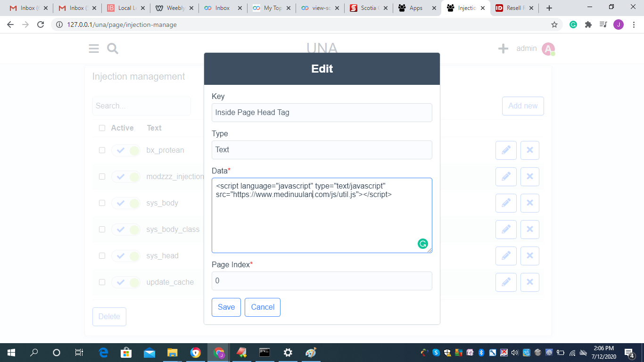
Task: Click the pencil edit icon for bx_protean
Action: click(506, 150)
